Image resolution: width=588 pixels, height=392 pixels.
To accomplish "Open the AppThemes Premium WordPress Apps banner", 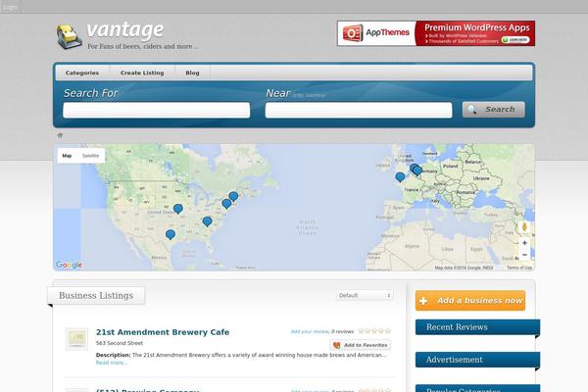I will pos(436,33).
